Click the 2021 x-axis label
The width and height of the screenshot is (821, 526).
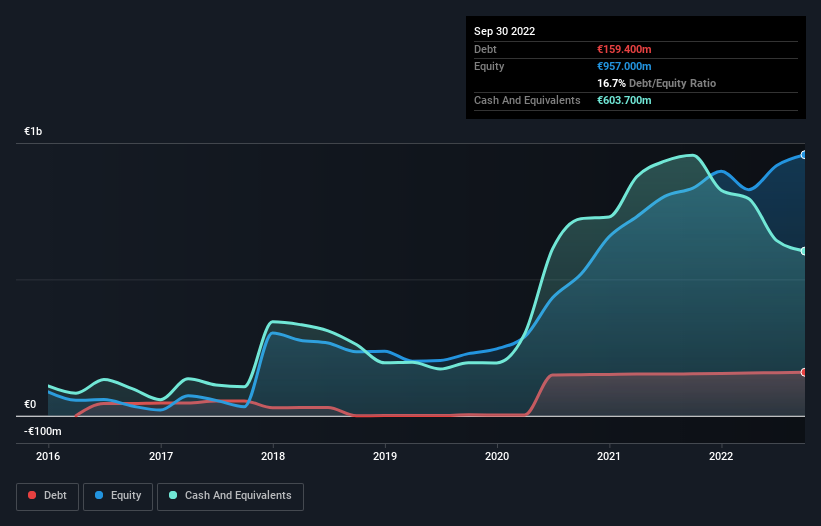pyautogui.click(x=609, y=456)
